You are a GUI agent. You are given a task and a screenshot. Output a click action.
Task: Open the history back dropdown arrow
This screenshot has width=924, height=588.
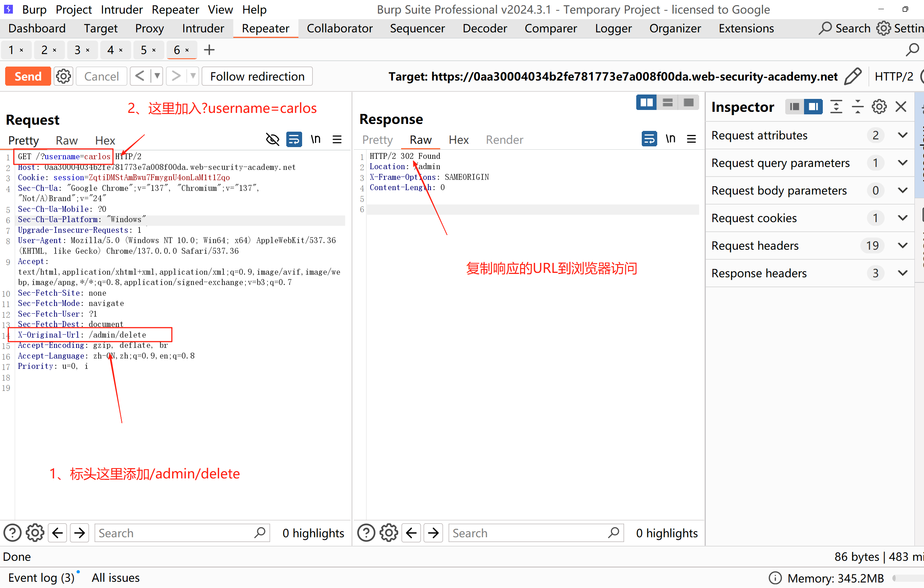[157, 76]
